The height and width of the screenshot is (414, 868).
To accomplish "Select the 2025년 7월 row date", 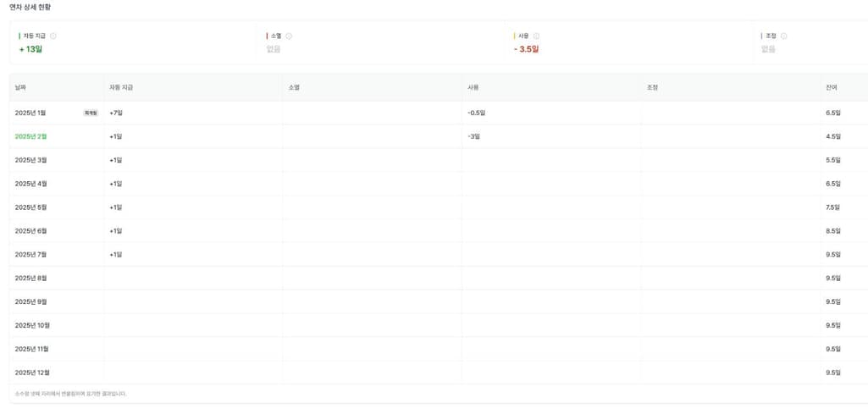I will 31,255.
